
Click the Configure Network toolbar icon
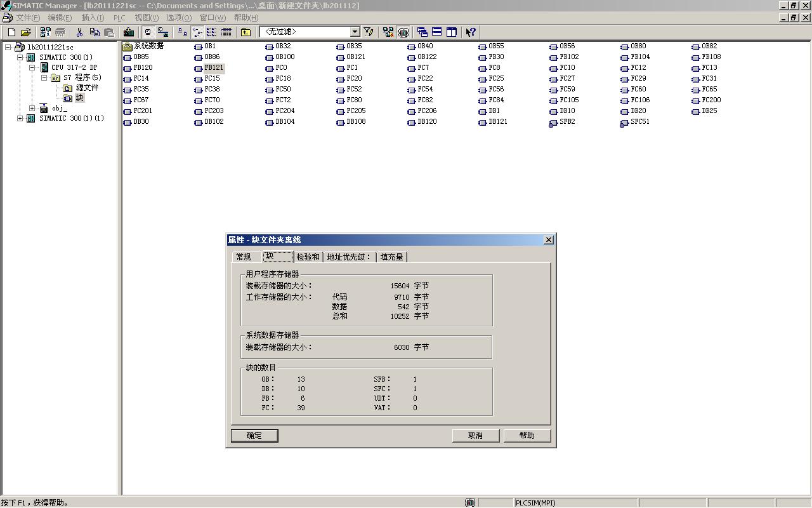click(388, 32)
